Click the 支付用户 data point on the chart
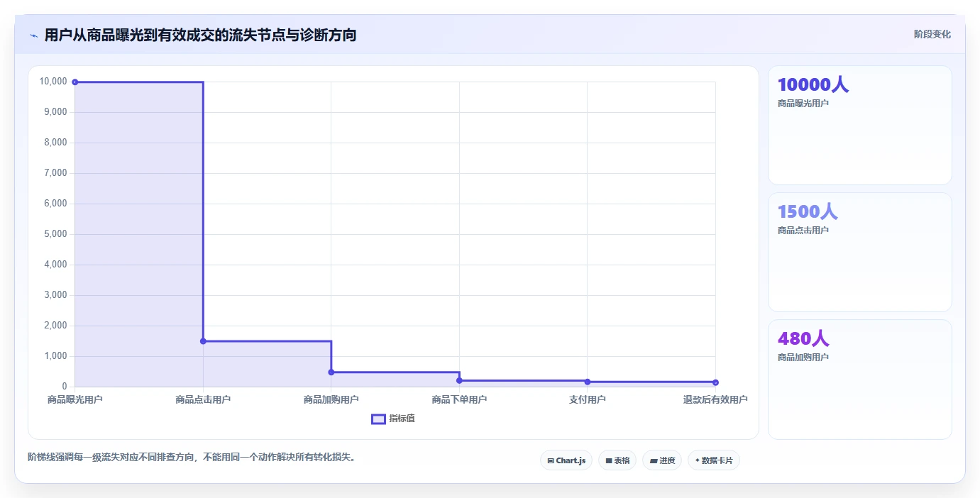Image resolution: width=980 pixels, height=498 pixels. [x=588, y=382]
